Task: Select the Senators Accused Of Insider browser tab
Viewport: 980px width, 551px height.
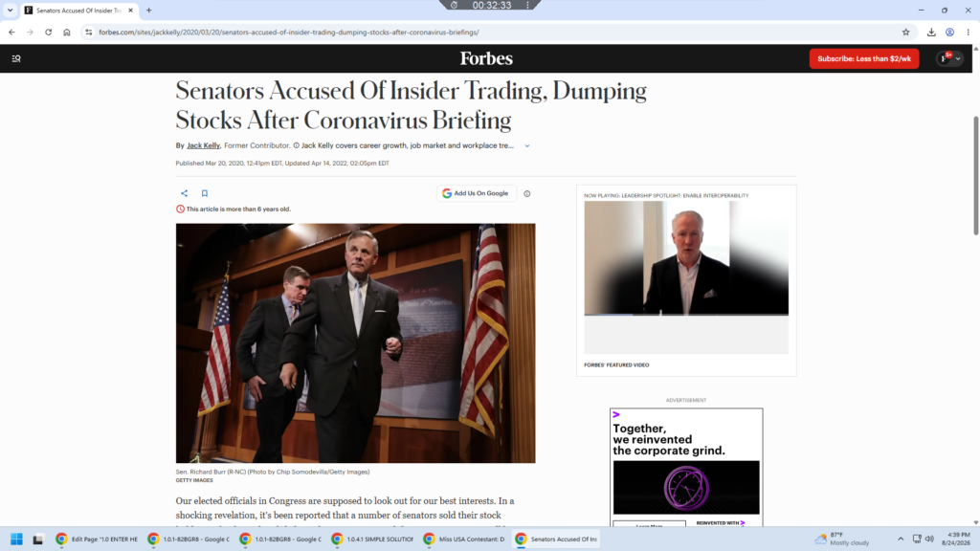Action: pos(78,11)
